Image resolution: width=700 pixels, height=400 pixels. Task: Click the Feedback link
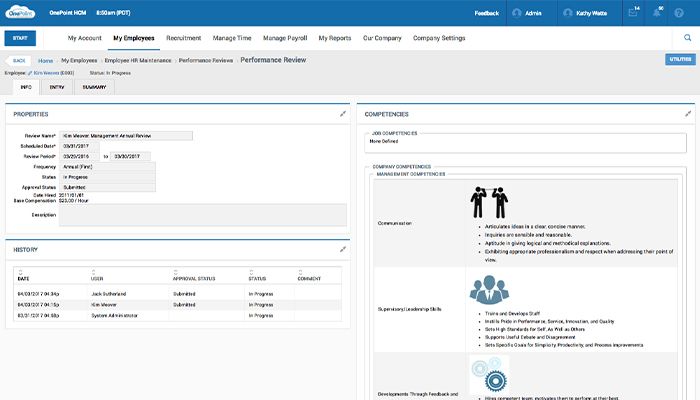pos(487,13)
